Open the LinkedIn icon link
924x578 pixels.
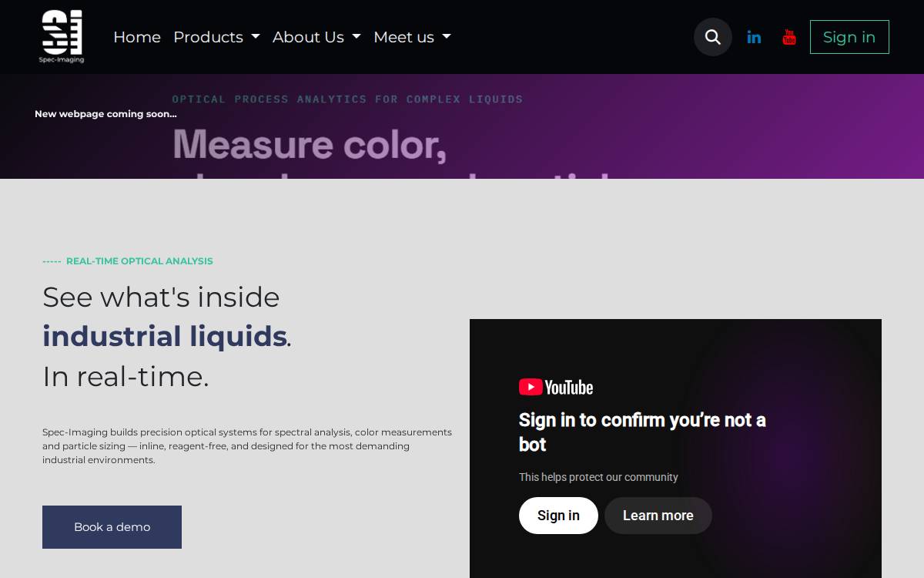(754, 37)
